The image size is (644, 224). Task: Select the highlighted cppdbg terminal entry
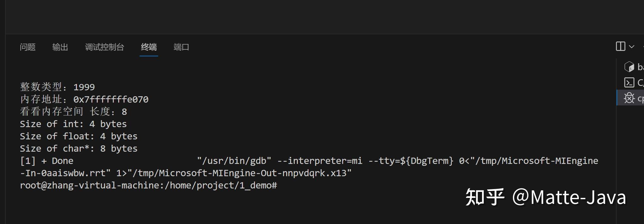click(x=633, y=98)
